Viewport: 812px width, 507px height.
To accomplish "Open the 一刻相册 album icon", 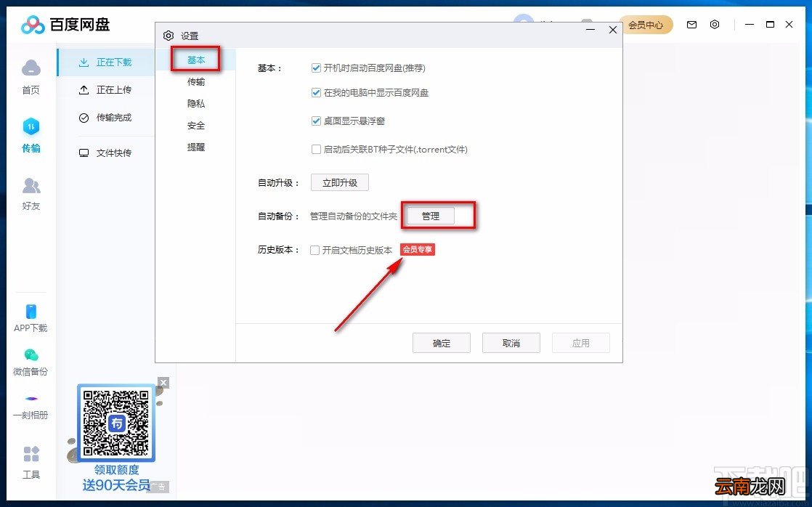I will [31, 399].
